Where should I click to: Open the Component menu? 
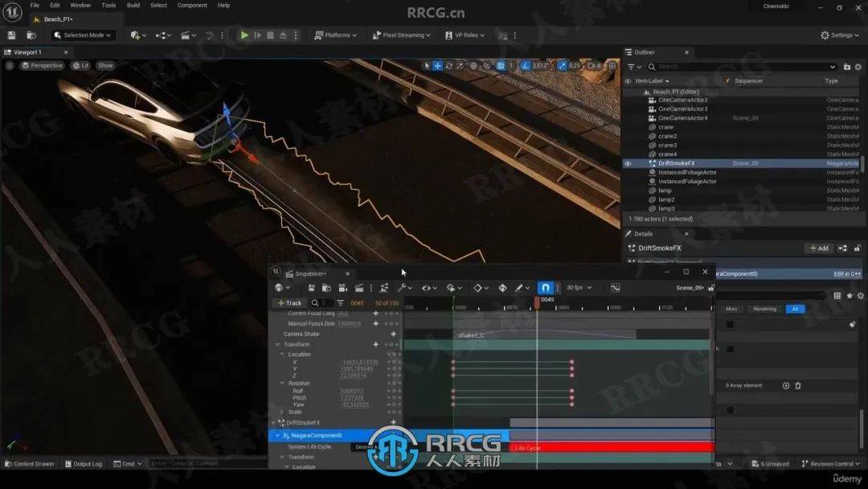tap(192, 6)
